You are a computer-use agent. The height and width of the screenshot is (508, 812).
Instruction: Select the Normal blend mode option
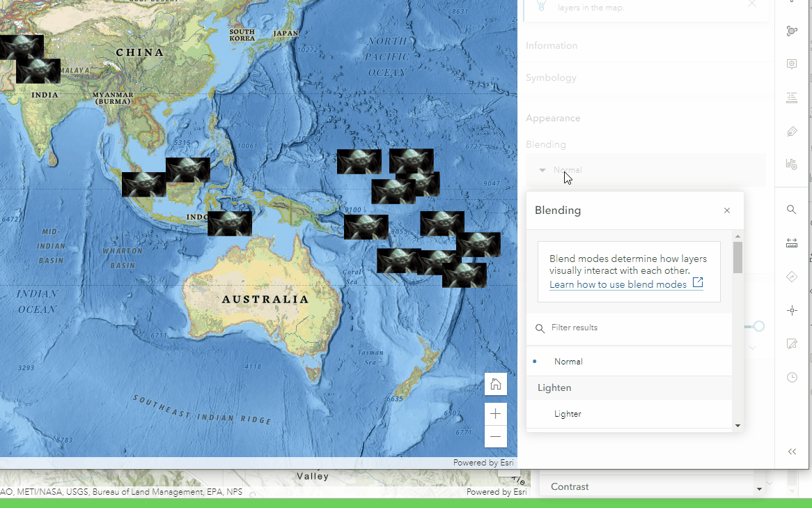coord(630,362)
